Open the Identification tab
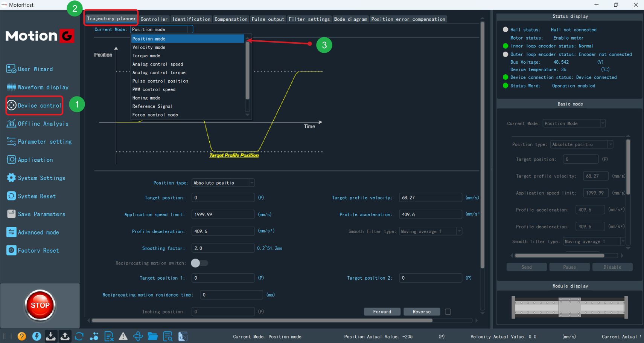The height and width of the screenshot is (343, 644). 191,19
